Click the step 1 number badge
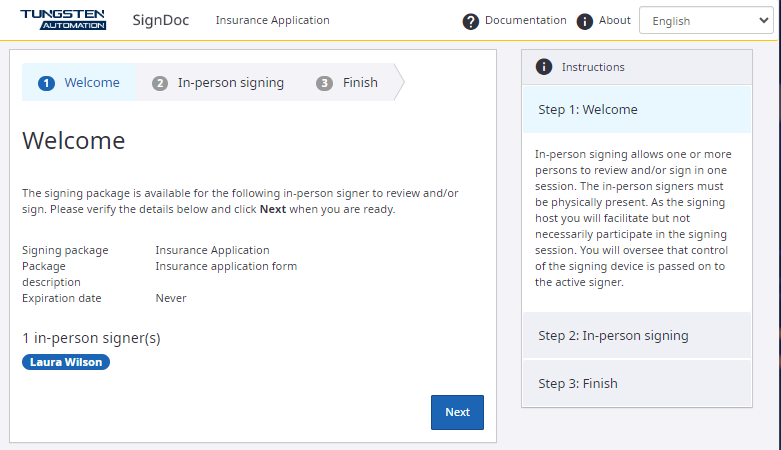The image size is (781, 450). click(46, 83)
